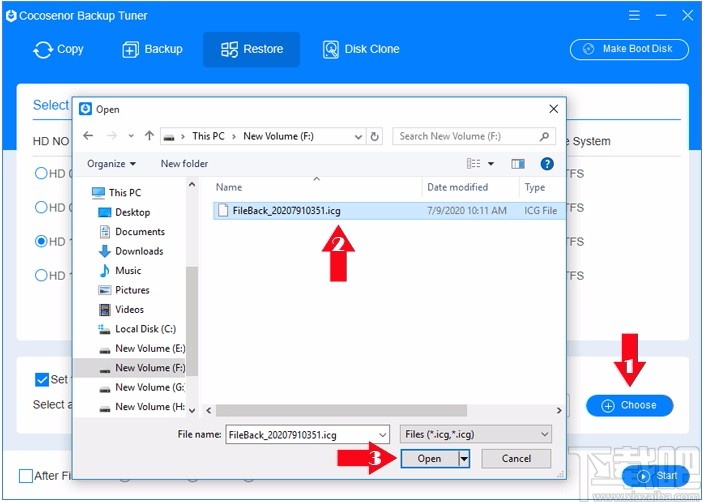Select Documents in the navigation tree
The image size is (703, 502).
pyautogui.click(x=131, y=232)
